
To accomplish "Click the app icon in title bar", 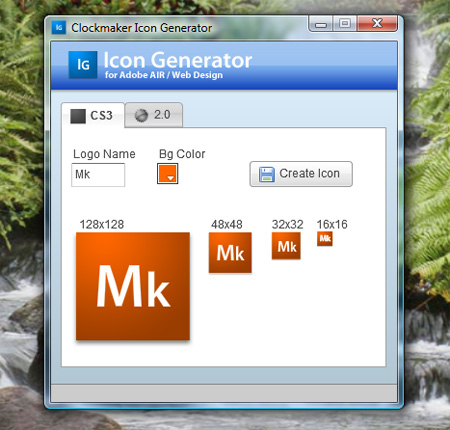I will pos(59,27).
